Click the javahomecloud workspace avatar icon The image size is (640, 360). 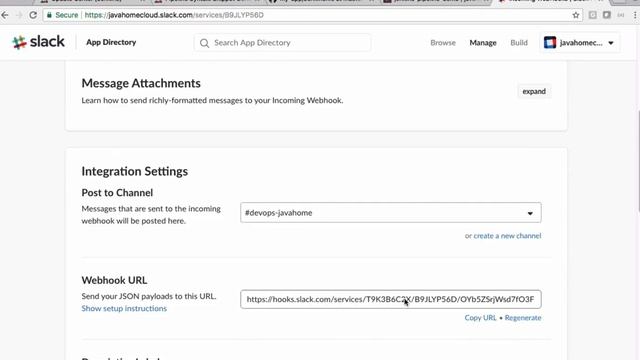tap(550, 42)
